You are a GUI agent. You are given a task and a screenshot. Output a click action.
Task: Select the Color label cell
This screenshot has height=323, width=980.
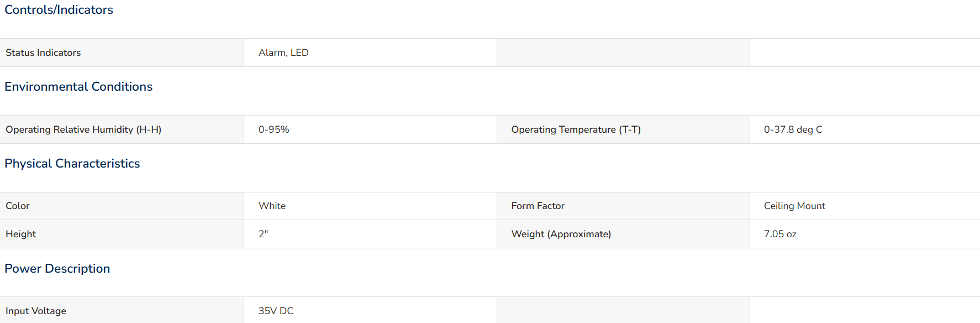click(x=122, y=206)
